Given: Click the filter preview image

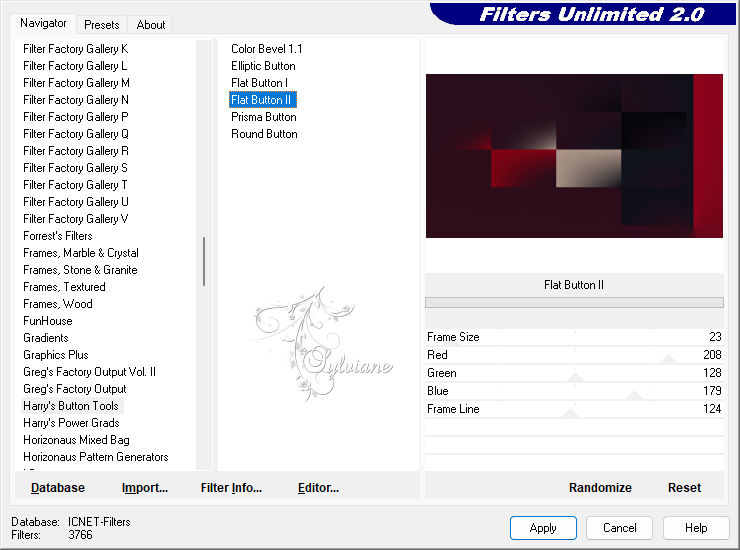Looking at the screenshot, I should tap(574, 156).
